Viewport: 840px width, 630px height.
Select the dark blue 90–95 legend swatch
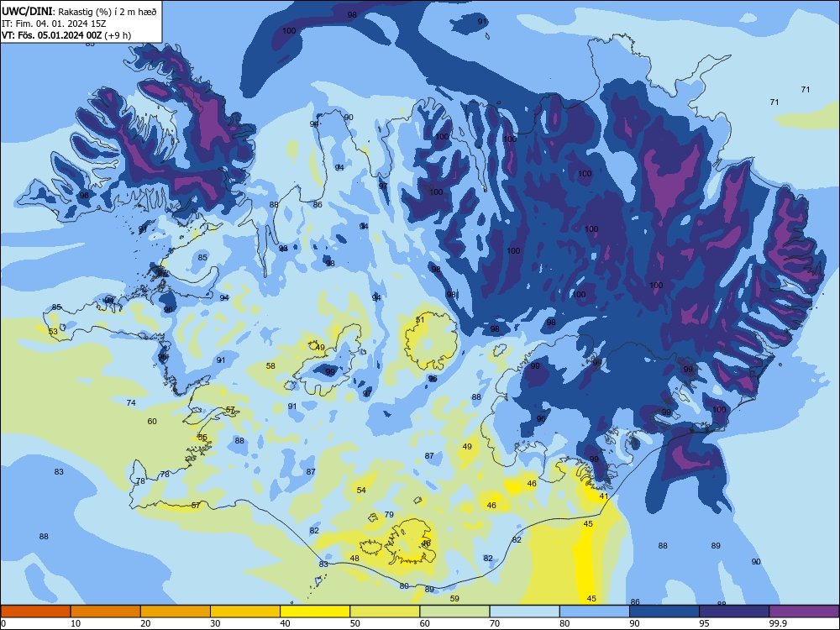click(x=664, y=612)
